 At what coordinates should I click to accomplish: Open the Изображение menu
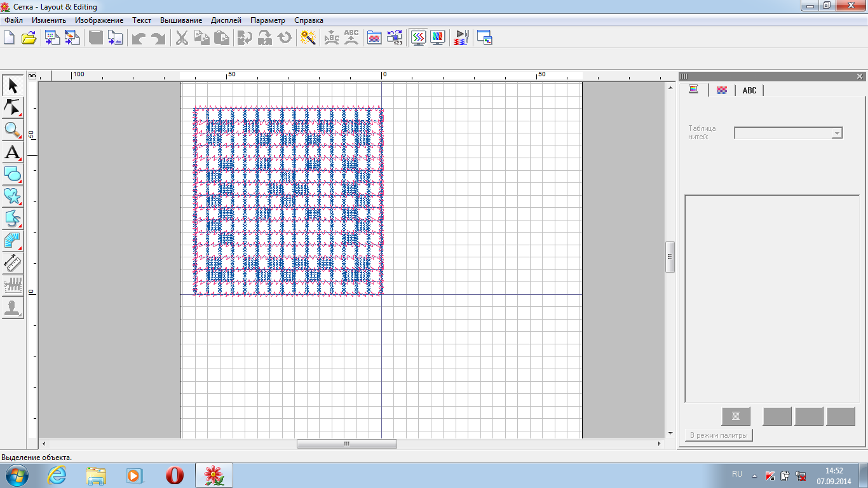[x=99, y=20]
